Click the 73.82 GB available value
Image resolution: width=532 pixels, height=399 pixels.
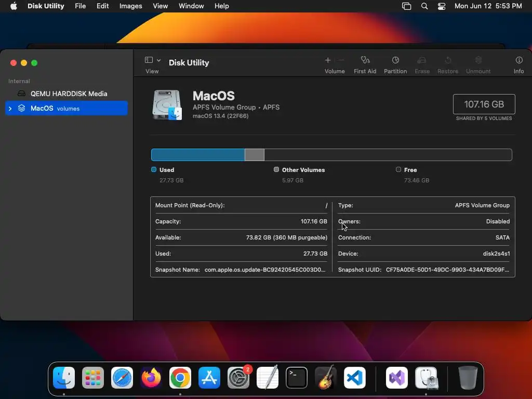287,237
